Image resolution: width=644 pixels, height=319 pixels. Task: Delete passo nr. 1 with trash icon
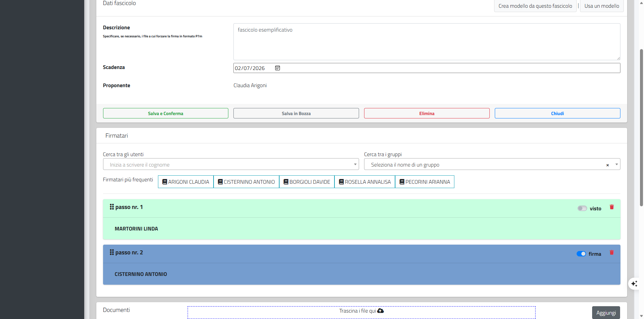pyautogui.click(x=612, y=207)
